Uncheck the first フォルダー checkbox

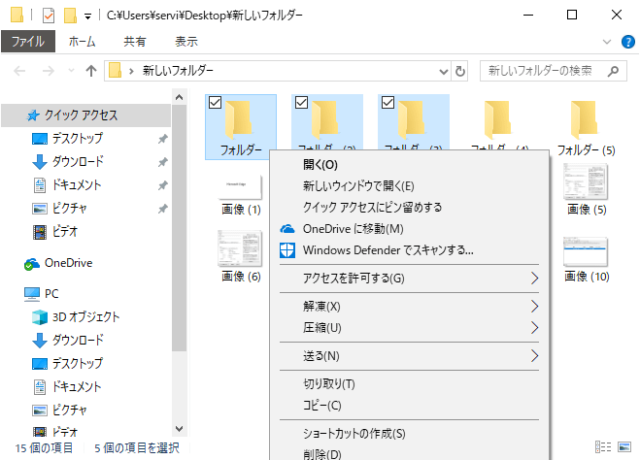coord(215,102)
